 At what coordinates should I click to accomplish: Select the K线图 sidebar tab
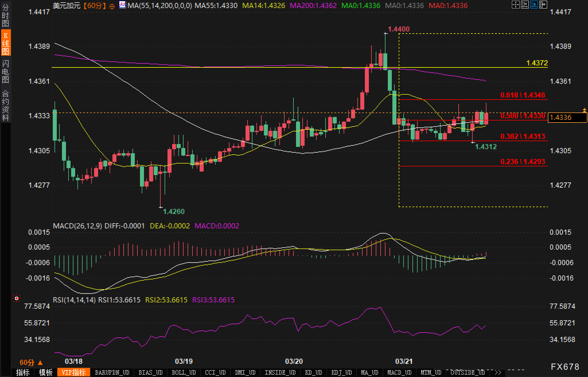pos(5,43)
